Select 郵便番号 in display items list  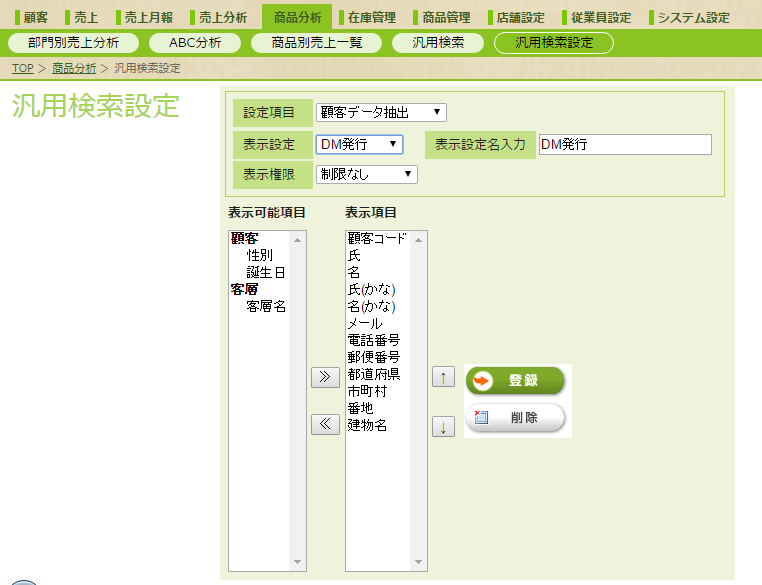coord(373,357)
